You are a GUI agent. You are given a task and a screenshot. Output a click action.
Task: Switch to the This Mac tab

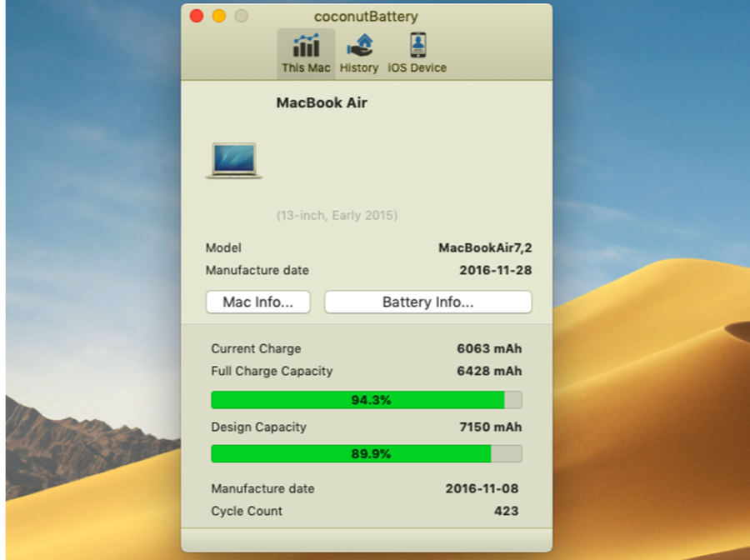click(x=305, y=53)
